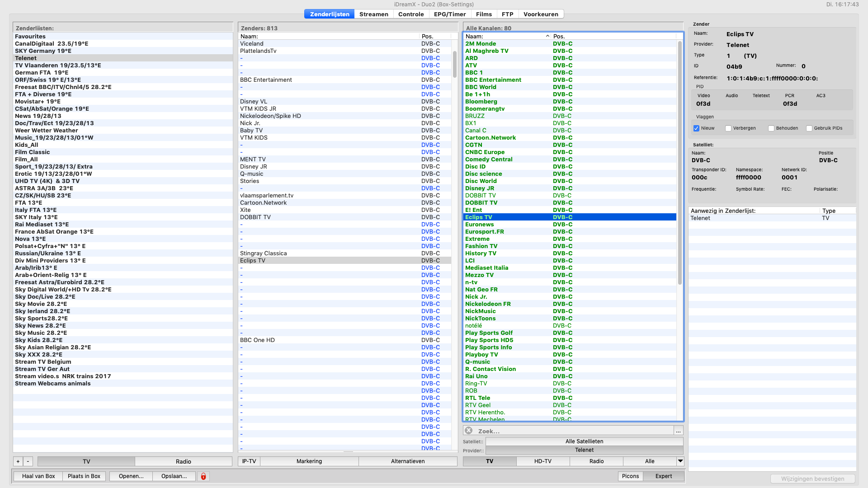Click the minus button to remove a zenderlijst
This screenshot has width=868, height=488.
pos(28,461)
